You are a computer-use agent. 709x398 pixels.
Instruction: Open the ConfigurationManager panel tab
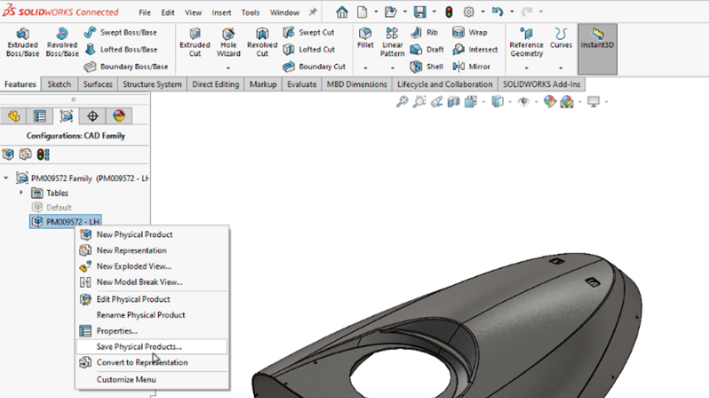click(x=66, y=116)
